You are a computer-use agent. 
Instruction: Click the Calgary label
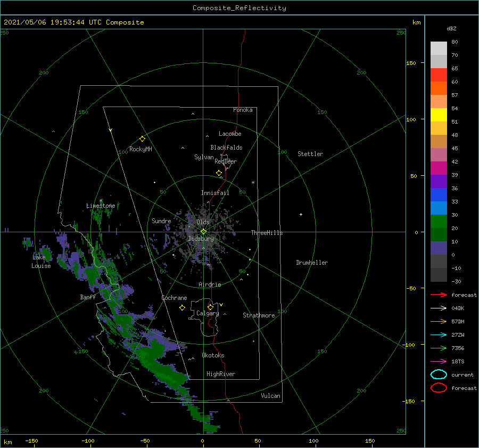click(208, 313)
